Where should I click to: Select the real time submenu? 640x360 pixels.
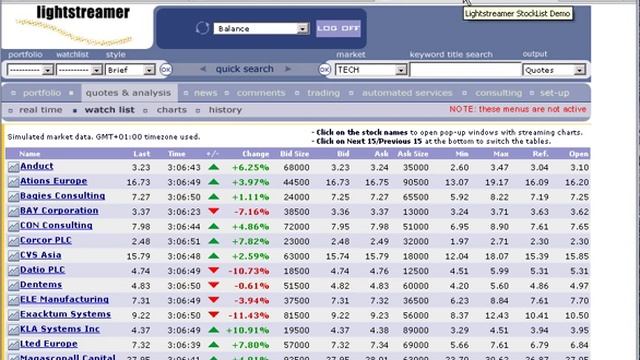pos(41,110)
